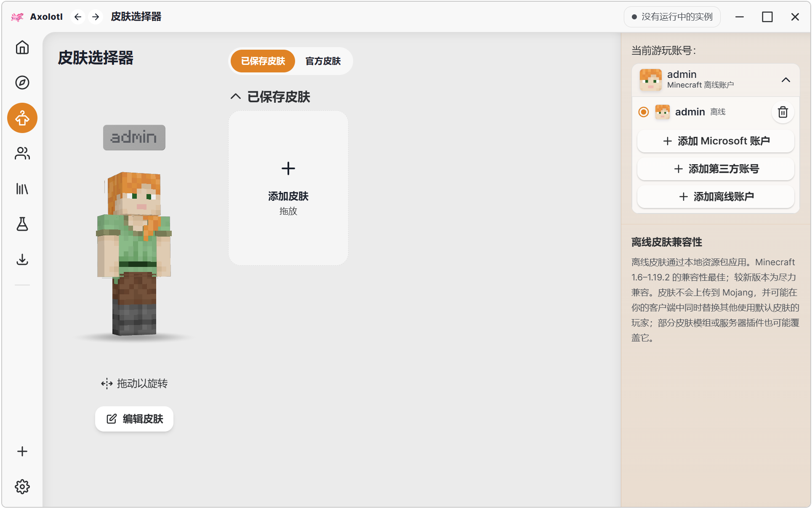
Task: Click the admin nametag above the model
Action: pos(134,137)
